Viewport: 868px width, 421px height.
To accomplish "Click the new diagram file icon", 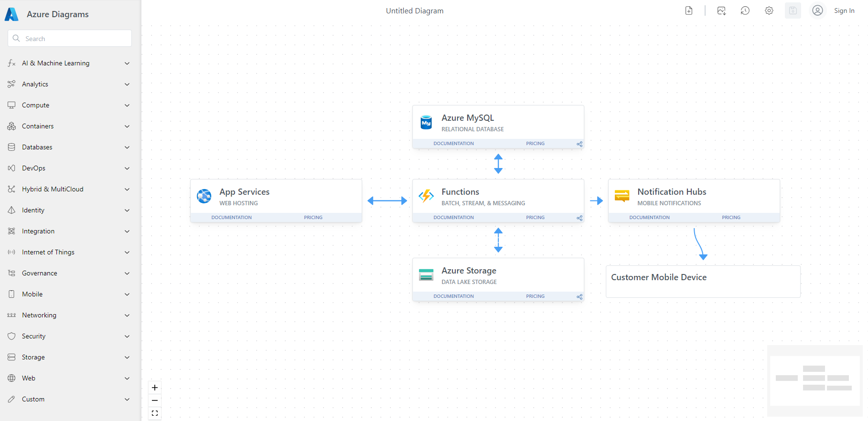I will (x=689, y=11).
